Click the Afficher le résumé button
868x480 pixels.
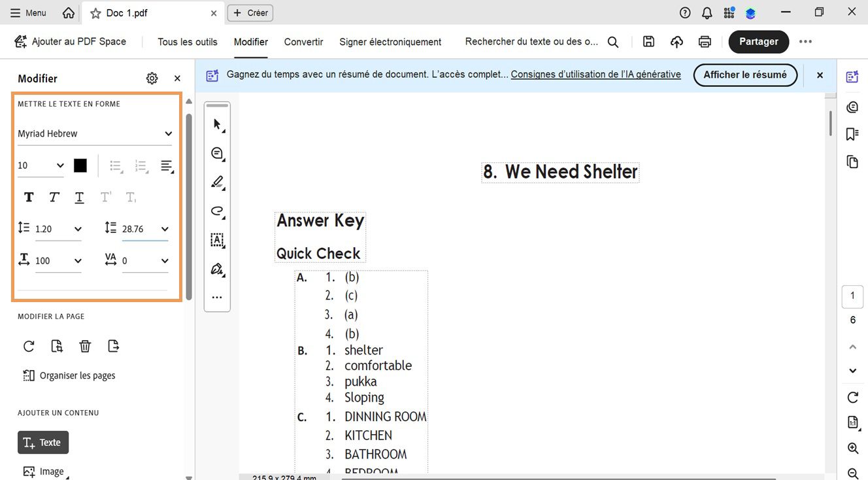[744, 75]
